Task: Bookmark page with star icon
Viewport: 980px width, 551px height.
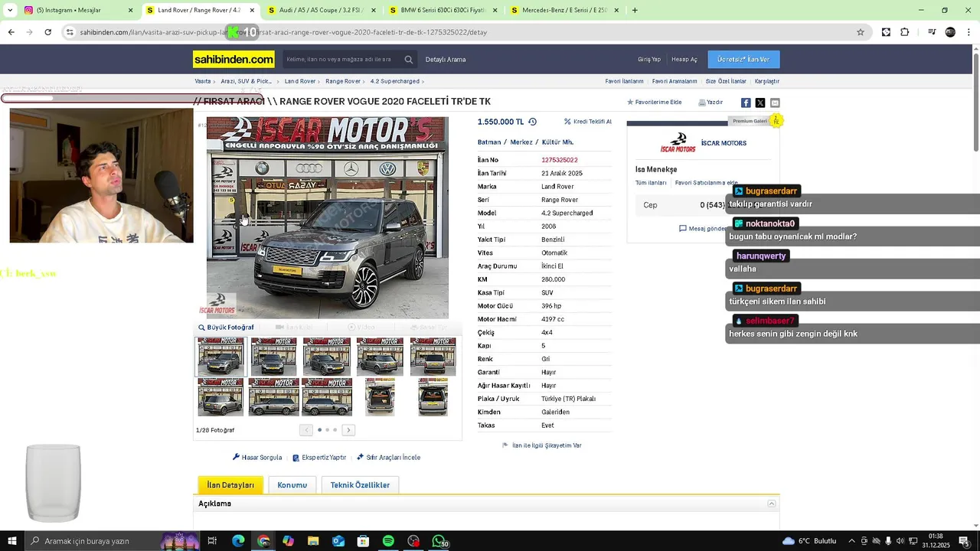Action: (861, 32)
